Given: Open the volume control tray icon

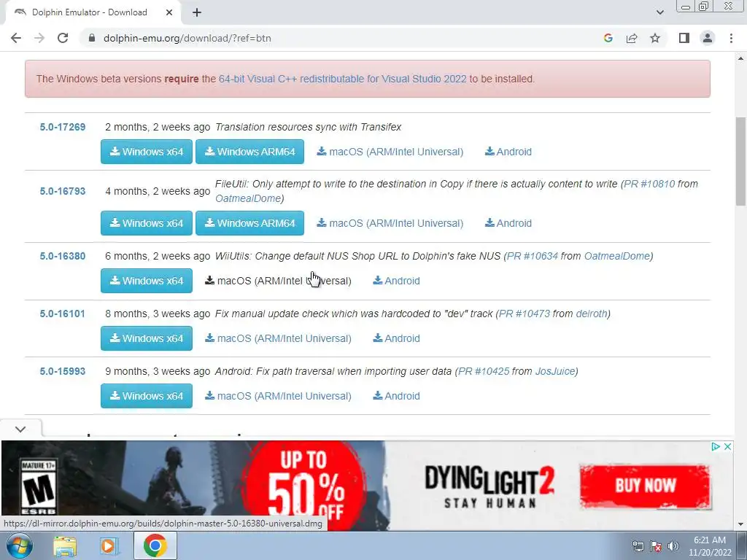Looking at the screenshot, I should click(673, 546).
